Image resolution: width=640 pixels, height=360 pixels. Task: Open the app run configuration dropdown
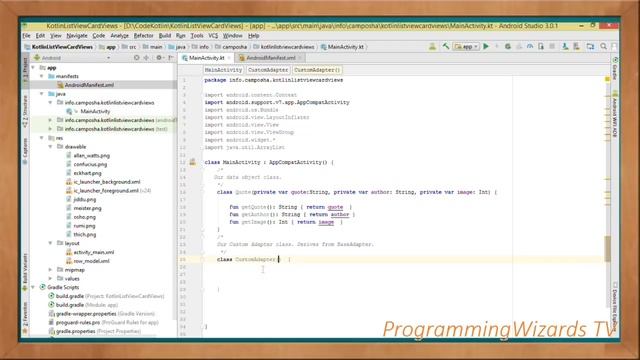tap(466, 47)
